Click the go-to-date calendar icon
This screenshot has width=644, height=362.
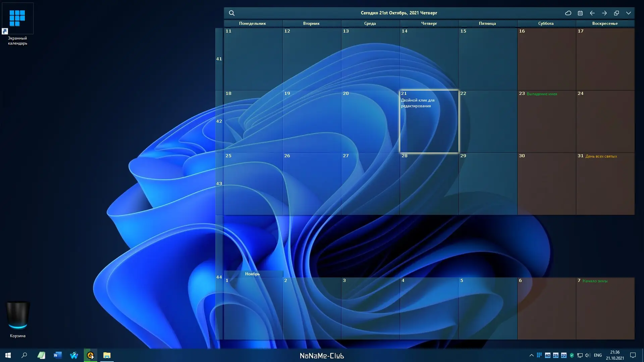pos(580,13)
